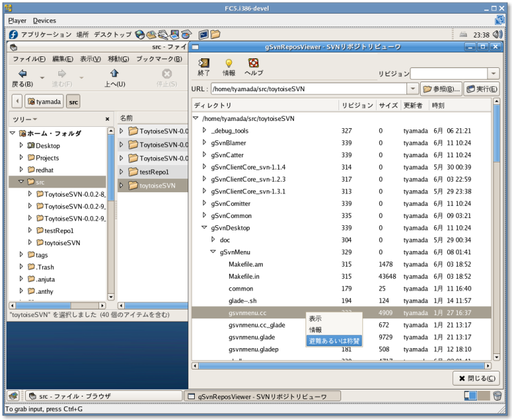Collapse the gSvnDesktop directory
The height and width of the screenshot is (420, 512).
point(205,227)
